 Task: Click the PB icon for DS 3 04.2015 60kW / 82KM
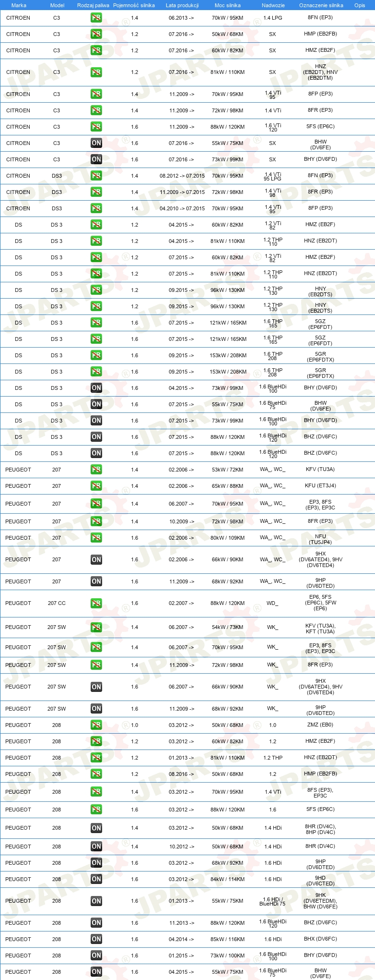point(96,225)
